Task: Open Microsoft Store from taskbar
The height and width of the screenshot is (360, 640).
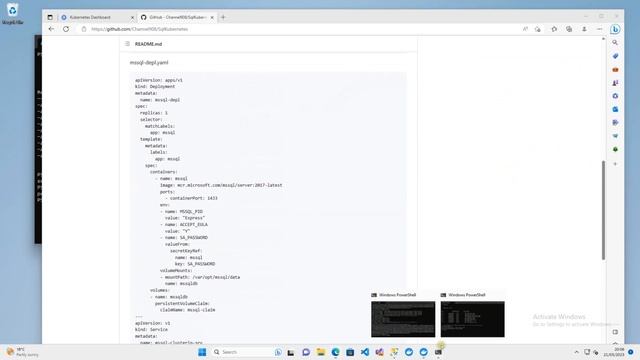Action: [x=350, y=352]
